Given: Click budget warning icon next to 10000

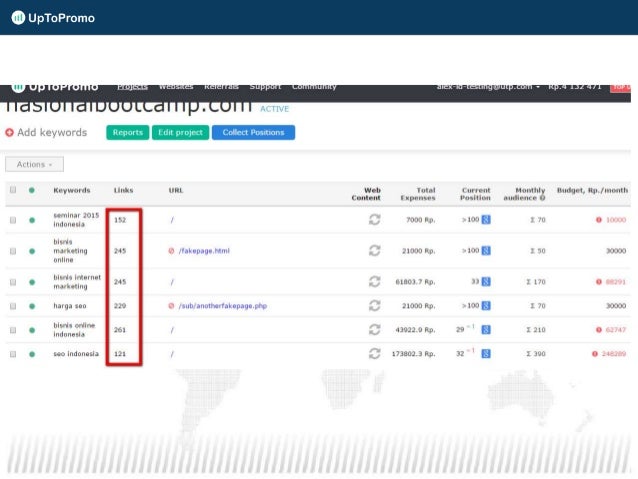Looking at the screenshot, I should [599, 220].
